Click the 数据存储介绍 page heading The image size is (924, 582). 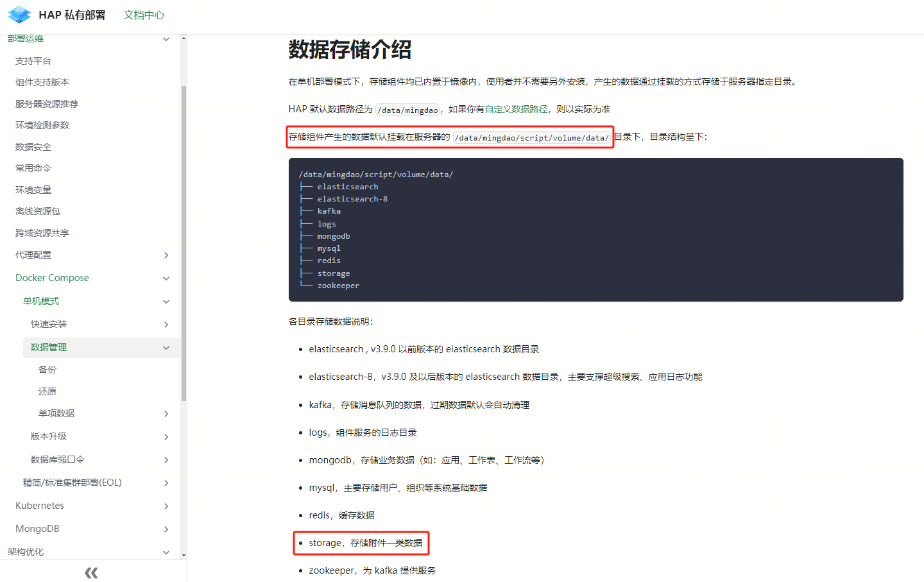click(350, 49)
